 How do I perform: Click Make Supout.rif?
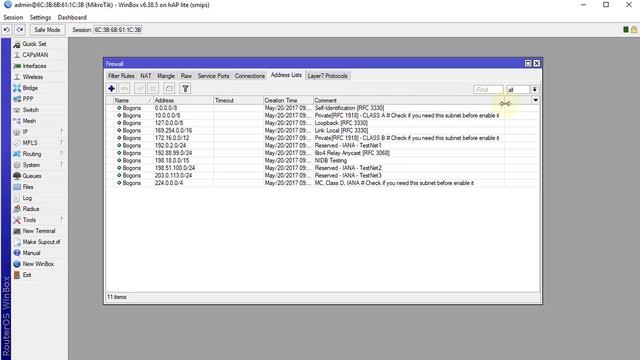(x=41, y=242)
